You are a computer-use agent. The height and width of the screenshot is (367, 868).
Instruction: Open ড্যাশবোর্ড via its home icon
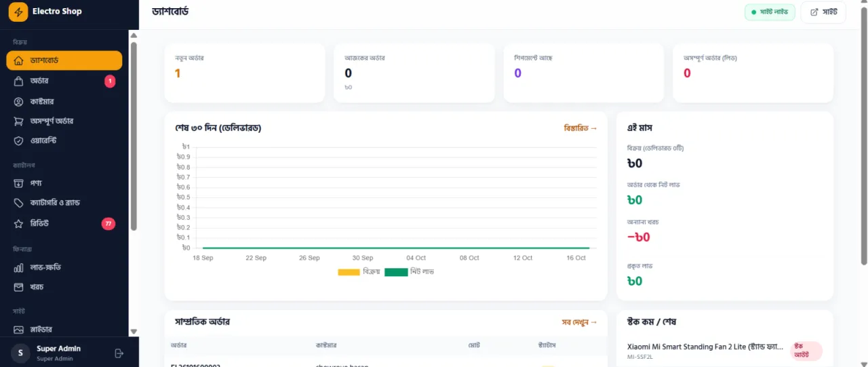pyautogui.click(x=18, y=60)
